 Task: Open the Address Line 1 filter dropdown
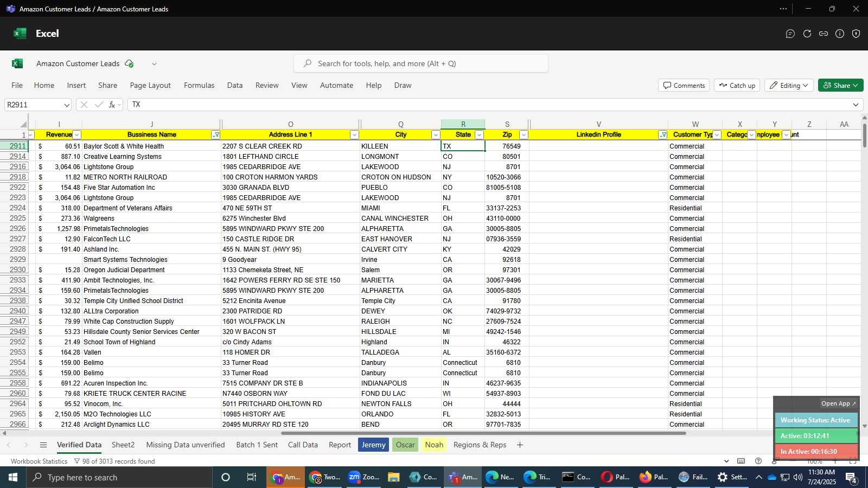click(x=354, y=134)
